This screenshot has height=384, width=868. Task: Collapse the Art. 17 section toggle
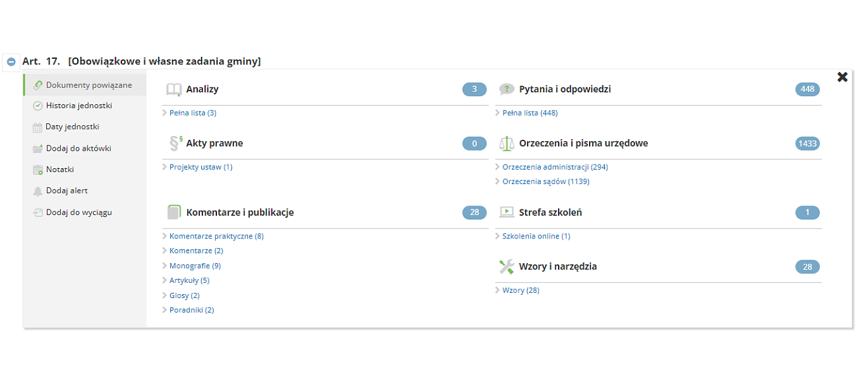(11, 61)
